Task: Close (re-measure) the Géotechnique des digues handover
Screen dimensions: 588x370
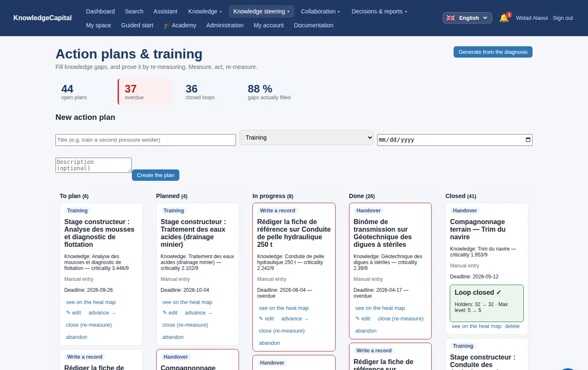Action: [401, 319]
